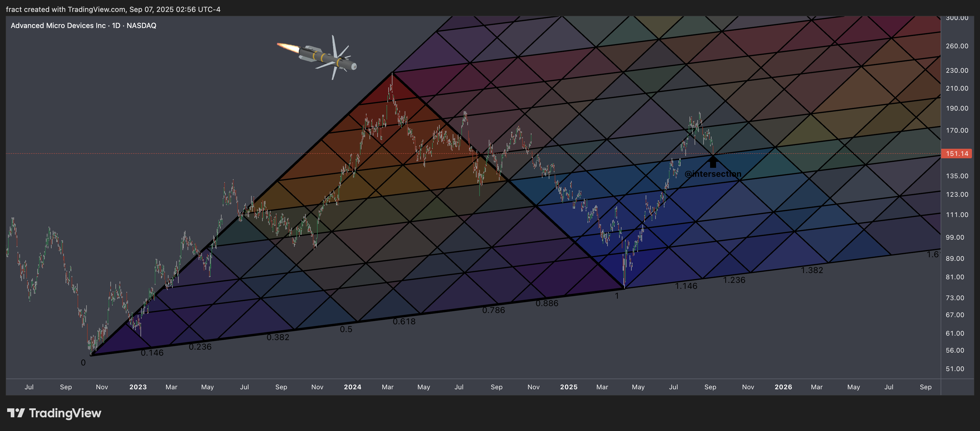The width and height of the screenshot is (980, 431).
Task: Click the 0 fib level label
Action: point(83,362)
